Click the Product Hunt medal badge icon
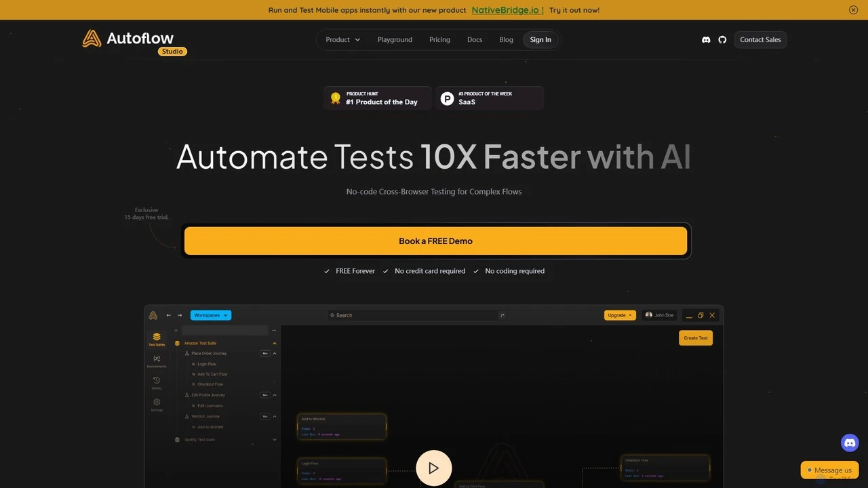The image size is (868, 488). point(335,98)
